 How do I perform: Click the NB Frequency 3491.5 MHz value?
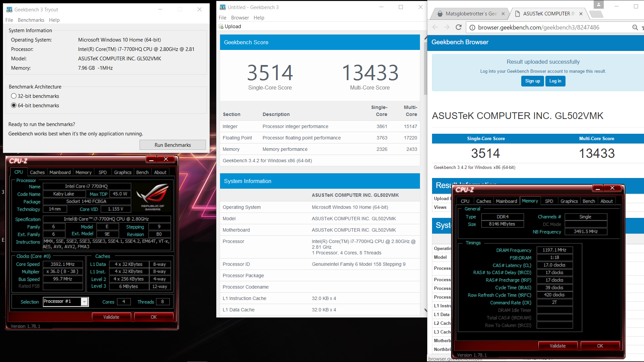586,232
